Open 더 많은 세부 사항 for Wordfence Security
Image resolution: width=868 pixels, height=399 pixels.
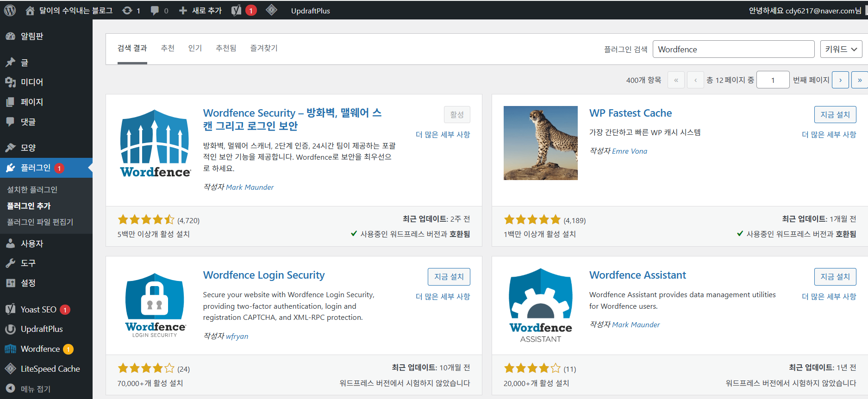pos(443,135)
